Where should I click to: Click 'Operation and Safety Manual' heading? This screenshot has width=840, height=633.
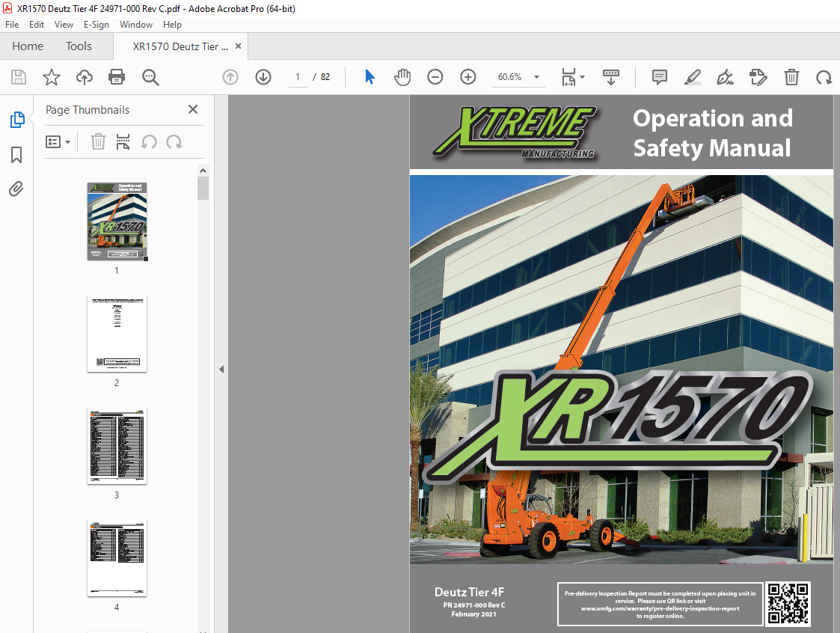coord(712,133)
